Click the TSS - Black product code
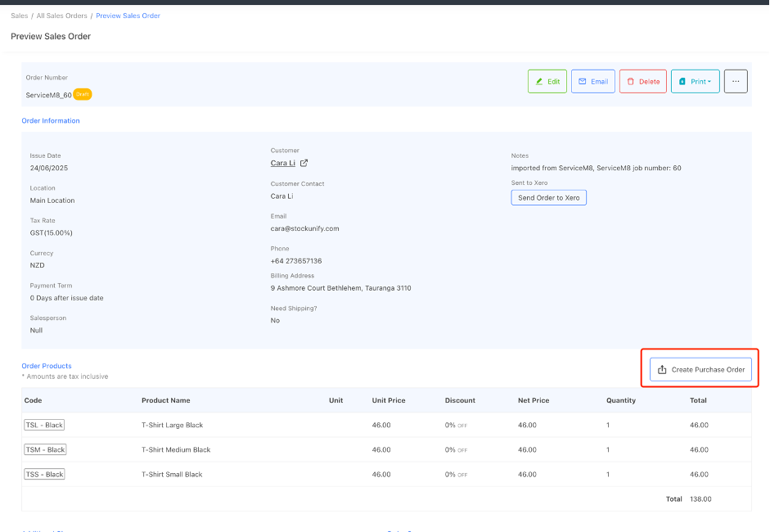Viewport: 770px width, 532px height. tap(45, 474)
